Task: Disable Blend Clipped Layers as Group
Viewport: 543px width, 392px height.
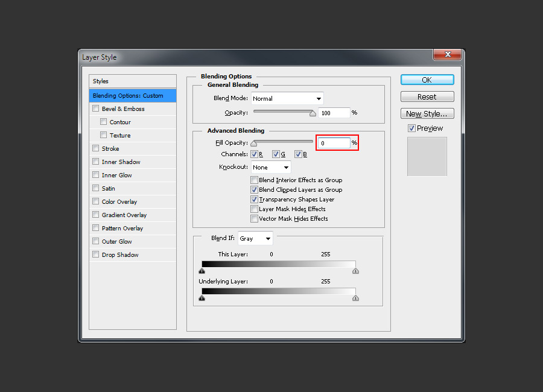Action: (x=254, y=189)
